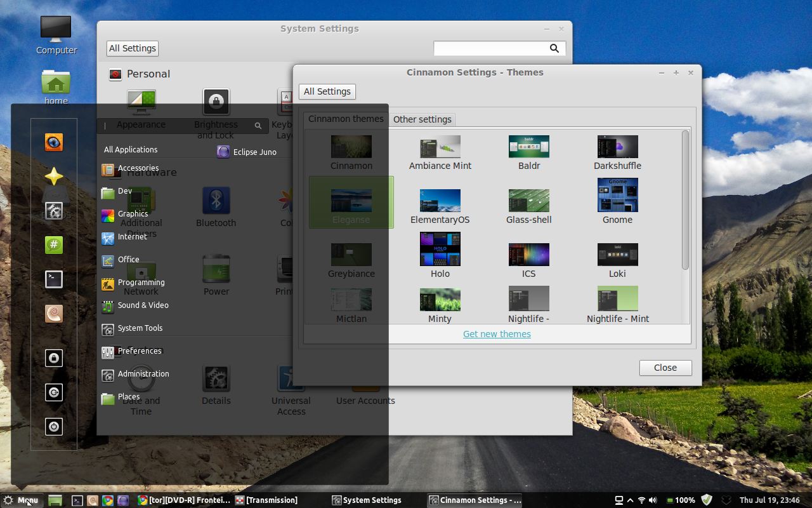
Task: Launch the yellow star favorite app
Action: click(x=54, y=176)
